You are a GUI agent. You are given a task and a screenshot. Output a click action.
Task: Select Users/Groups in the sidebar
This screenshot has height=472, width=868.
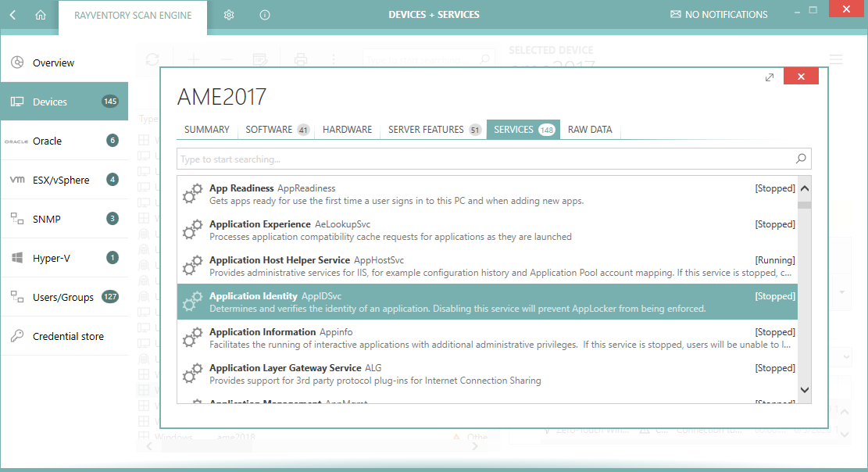click(64, 297)
